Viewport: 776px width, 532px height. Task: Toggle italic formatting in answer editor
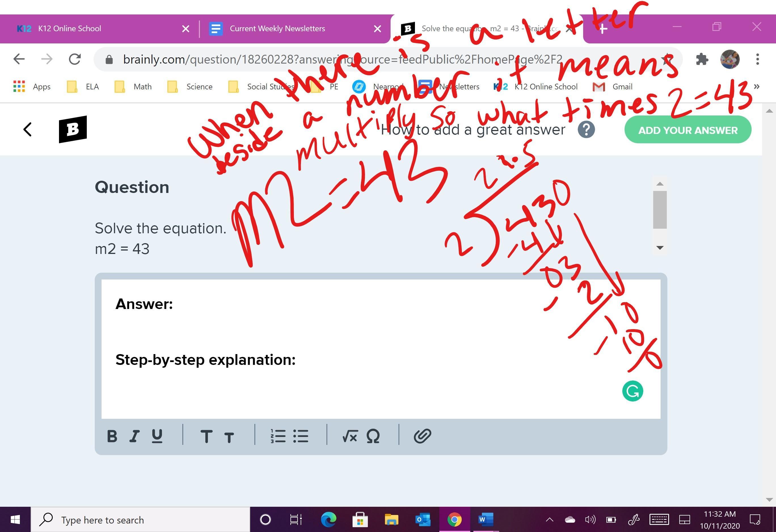click(x=134, y=436)
